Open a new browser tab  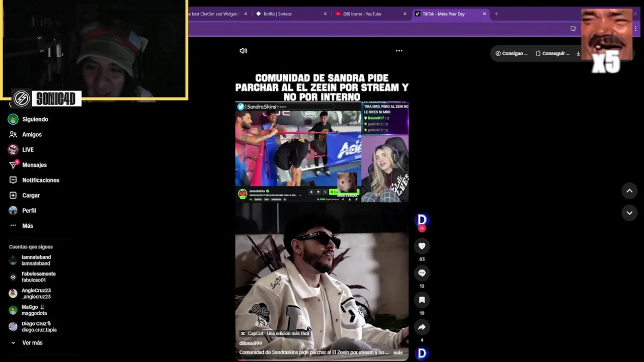pyautogui.click(x=496, y=14)
